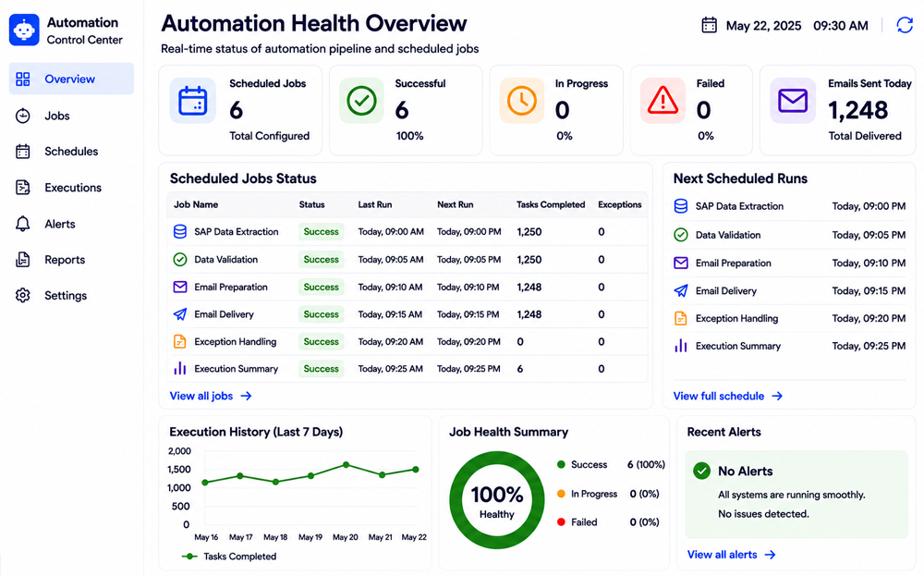The height and width of the screenshot is (576, 924).
Task: Navigate to Executions
Action: pyautogui.click(x=71, y=188)
